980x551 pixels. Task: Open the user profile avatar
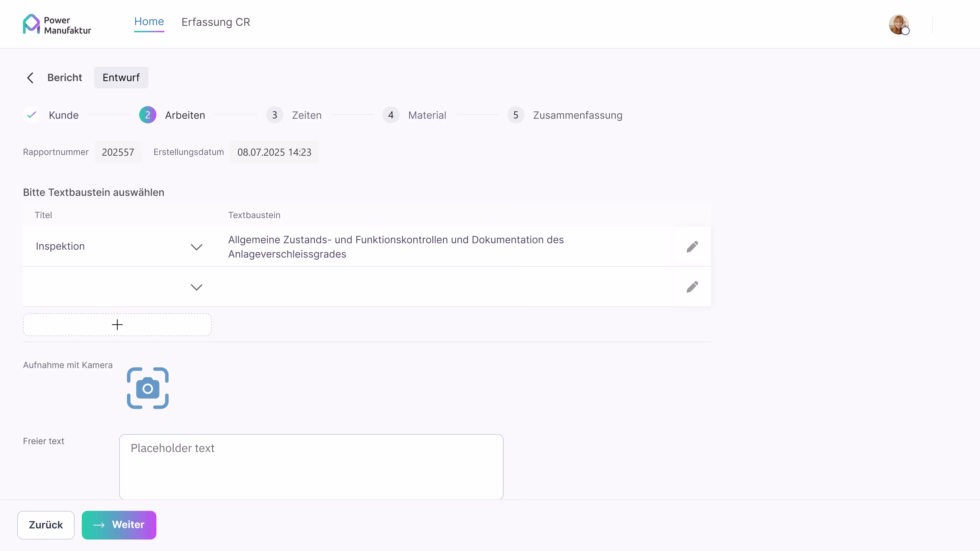[899, 24]
